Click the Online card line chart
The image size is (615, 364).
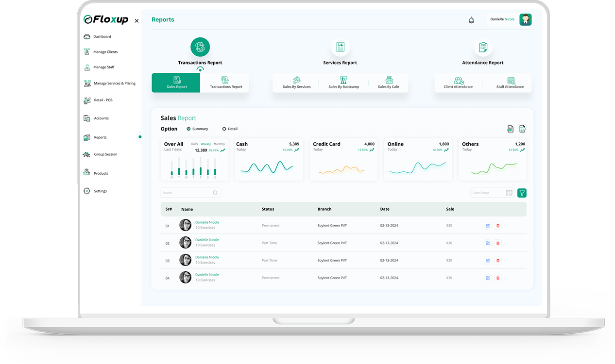point(417,168)
